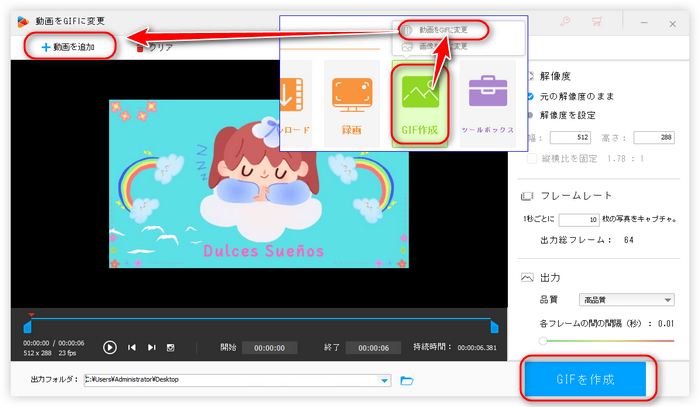
Task: Click the クリア clear button
Action: (155, 47)
